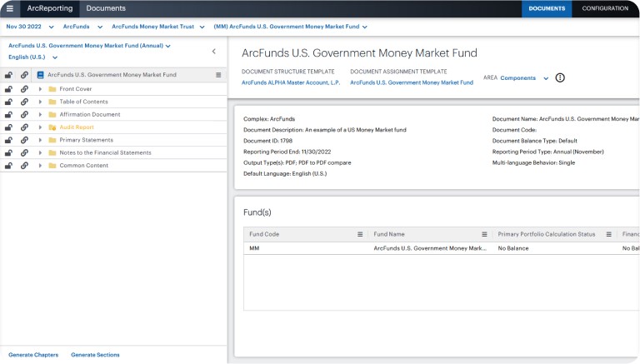Select the Common Content tree item
640x364 pixels.
tap(83, 166)
